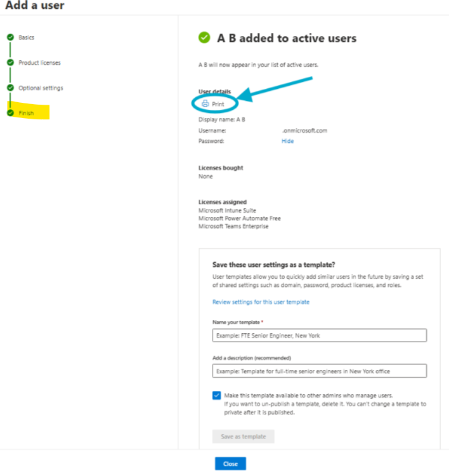This screenshot has width=449, height=476.
Task: Click the Finish step checkmark icon
Action: (11, 113)
